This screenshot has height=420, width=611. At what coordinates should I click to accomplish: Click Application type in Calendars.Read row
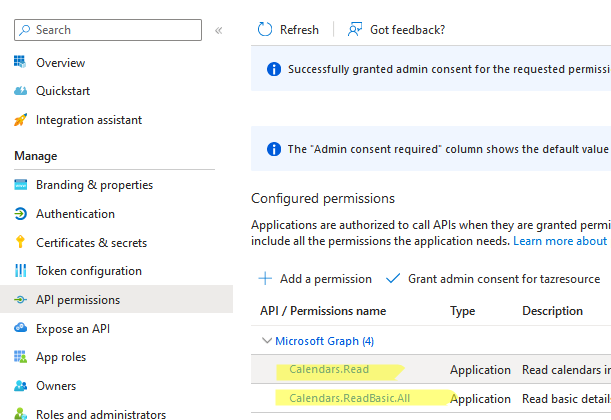coord(480,370)
